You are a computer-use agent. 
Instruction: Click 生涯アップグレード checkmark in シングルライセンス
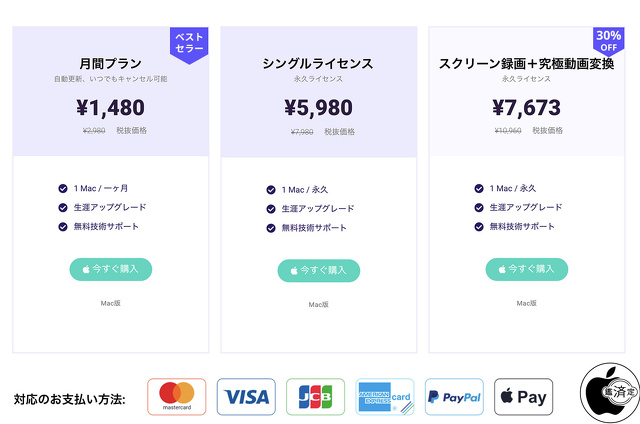pyautogui.click(x=272, y=208)
